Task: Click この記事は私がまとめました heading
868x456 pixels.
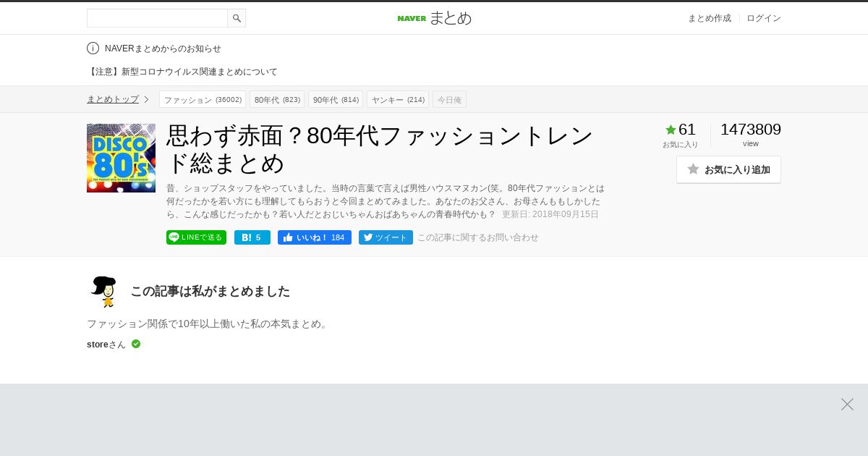Action: (x=210, y=291)
